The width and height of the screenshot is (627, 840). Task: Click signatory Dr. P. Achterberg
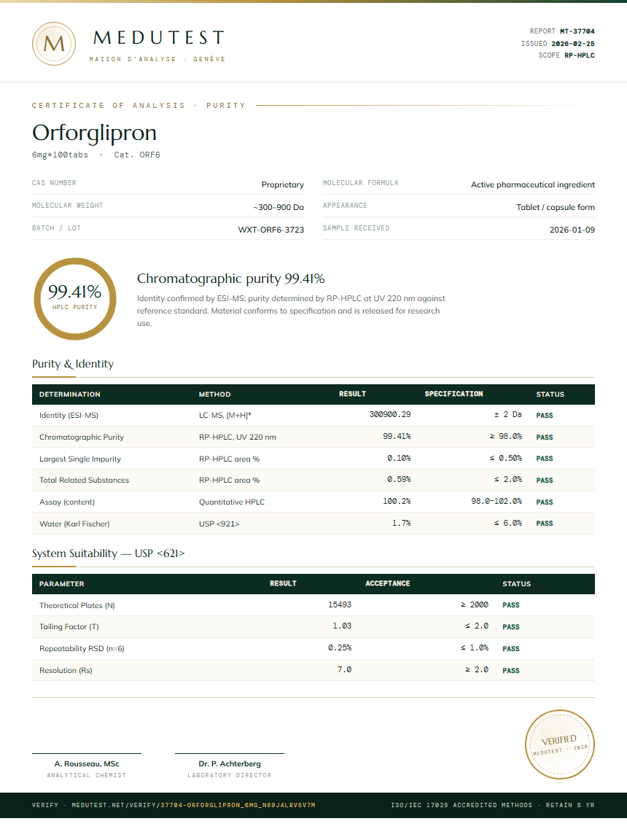pyautogui.click(x=230, y=764)
